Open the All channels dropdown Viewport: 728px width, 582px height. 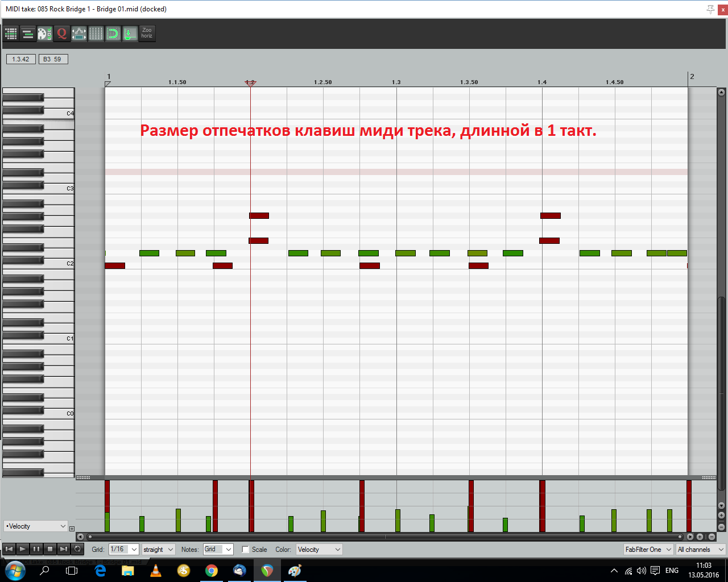pyautogui.click(x=701, y=550)
